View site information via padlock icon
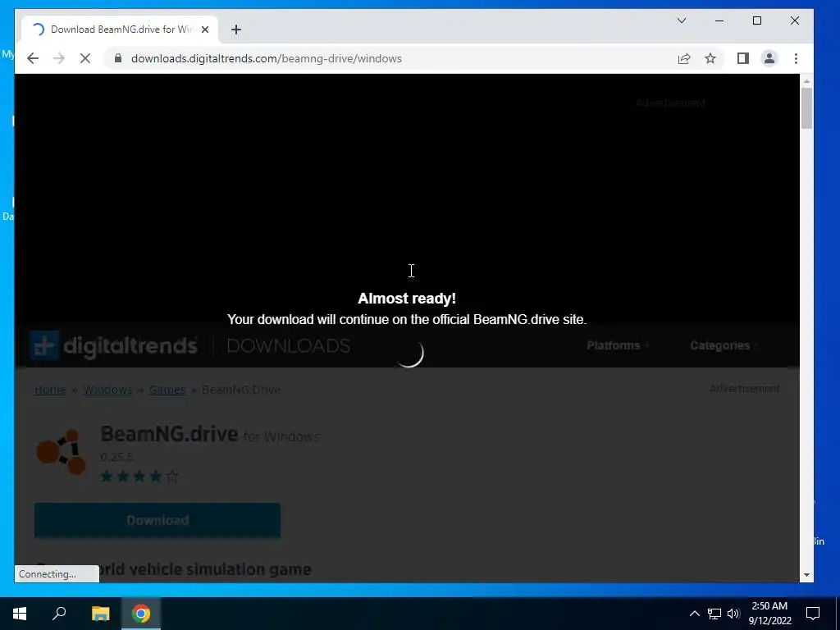Image resolution: width=840 pixels, height=630 pixels. pos(118,58)
